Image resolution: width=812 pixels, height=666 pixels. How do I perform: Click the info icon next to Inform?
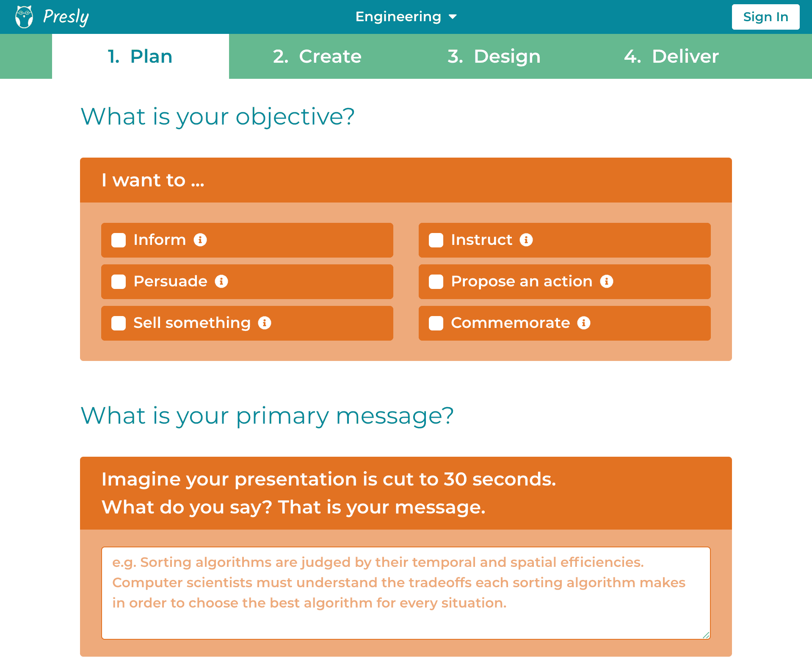(x=200, y=240)
